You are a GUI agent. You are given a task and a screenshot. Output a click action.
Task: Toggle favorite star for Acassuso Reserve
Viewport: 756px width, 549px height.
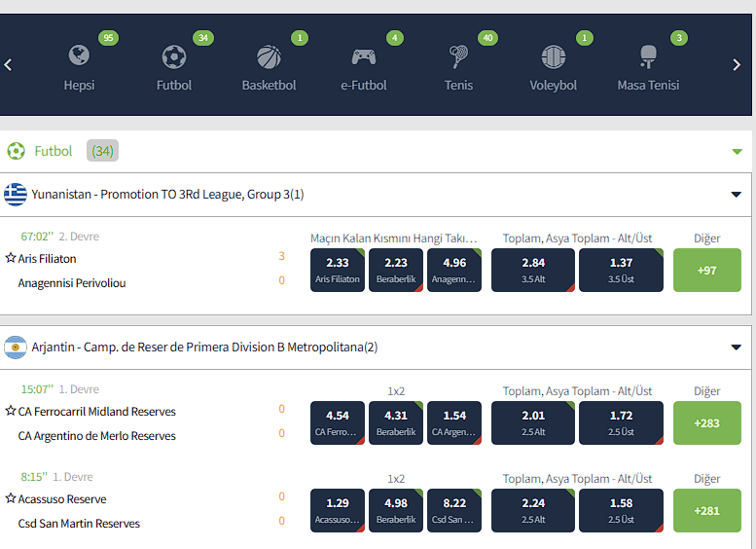click(11, 499)
